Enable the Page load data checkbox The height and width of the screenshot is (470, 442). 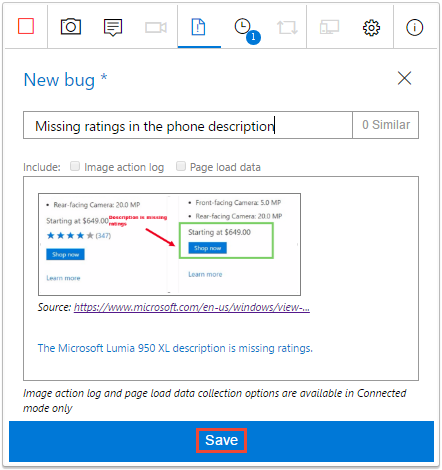click(181, 166)
